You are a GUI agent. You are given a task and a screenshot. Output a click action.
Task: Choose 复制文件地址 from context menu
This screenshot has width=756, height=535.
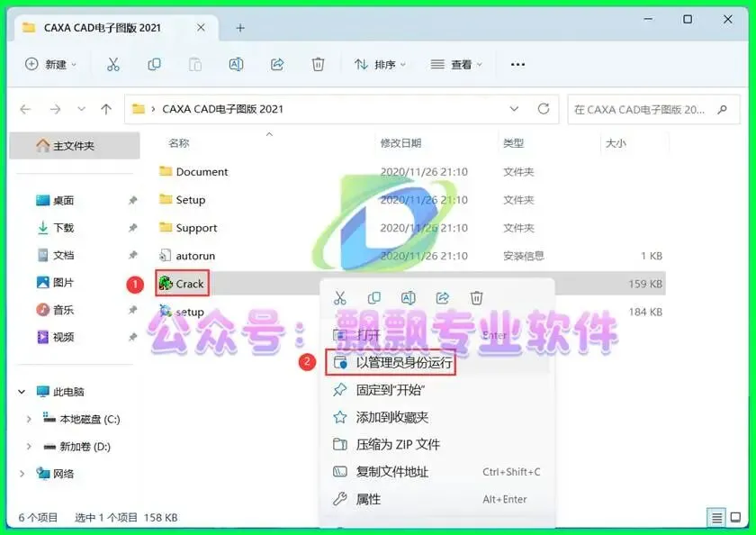pos(436,472)
